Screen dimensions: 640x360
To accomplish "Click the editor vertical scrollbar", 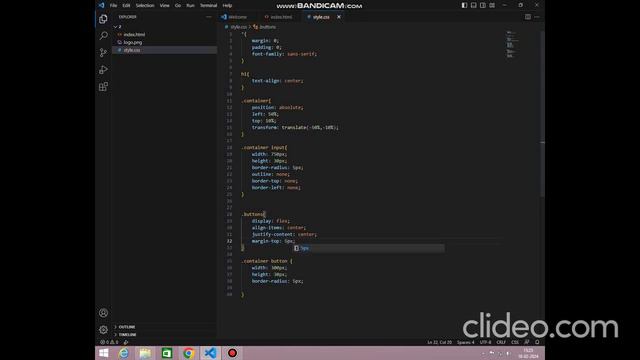I will click(542, 114).
